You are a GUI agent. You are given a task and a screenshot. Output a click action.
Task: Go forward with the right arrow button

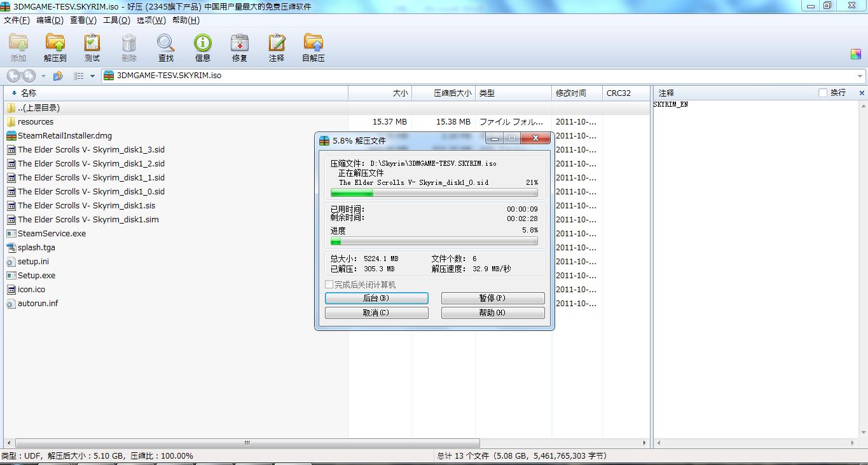(x=29, y=76)
